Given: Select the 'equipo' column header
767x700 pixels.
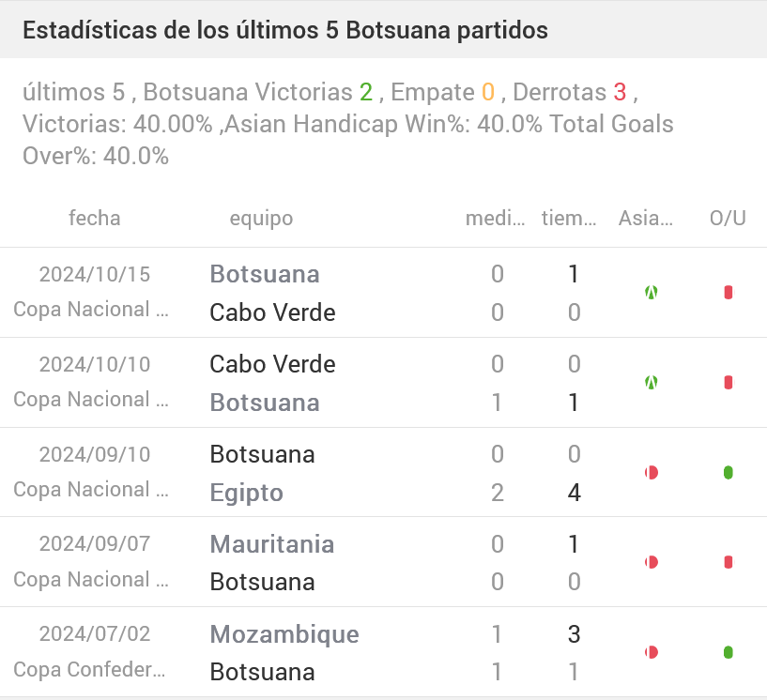Looking at the screenshot, I should [261, 219].
